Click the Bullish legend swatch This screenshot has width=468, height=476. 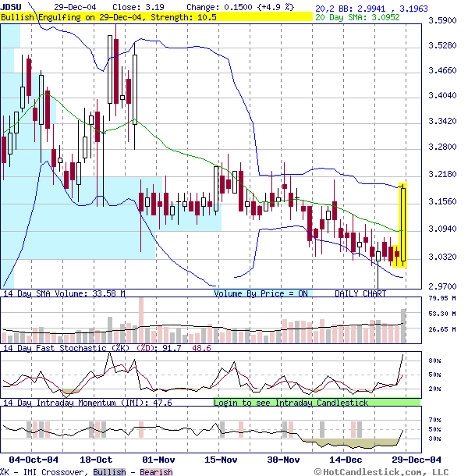tap(109, 472)
